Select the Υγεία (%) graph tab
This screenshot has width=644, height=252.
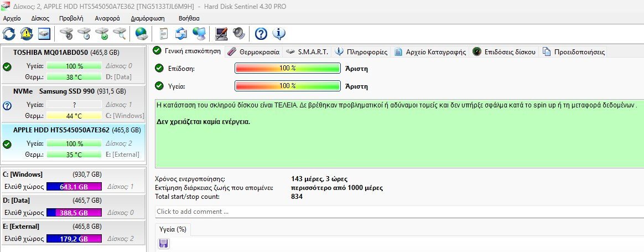[173, 229]
